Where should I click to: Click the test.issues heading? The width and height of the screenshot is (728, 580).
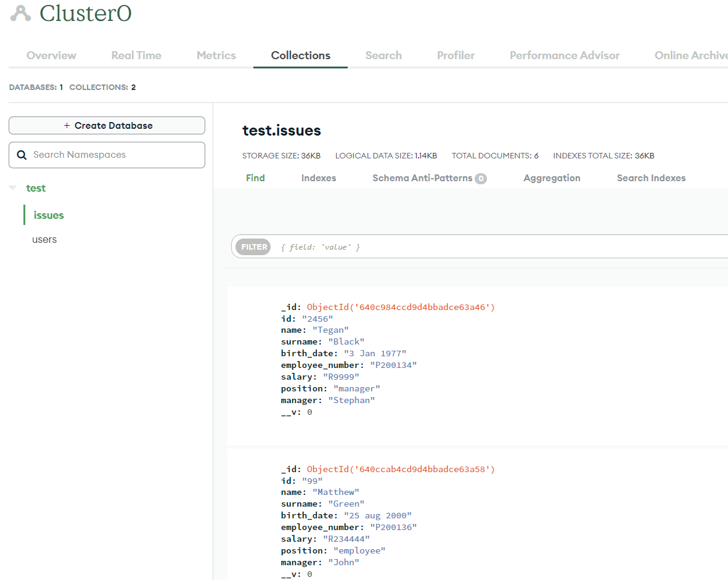tap(281, 131)
